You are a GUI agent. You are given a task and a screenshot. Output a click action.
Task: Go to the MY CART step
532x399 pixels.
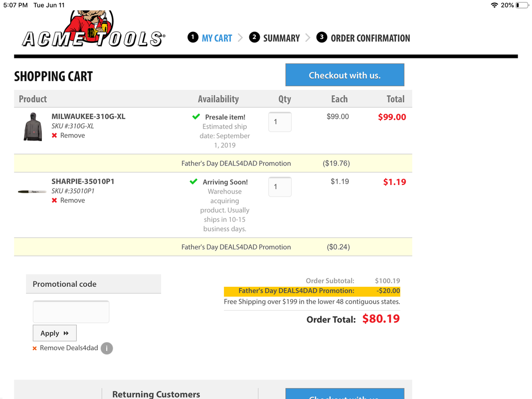click(217, 38)
